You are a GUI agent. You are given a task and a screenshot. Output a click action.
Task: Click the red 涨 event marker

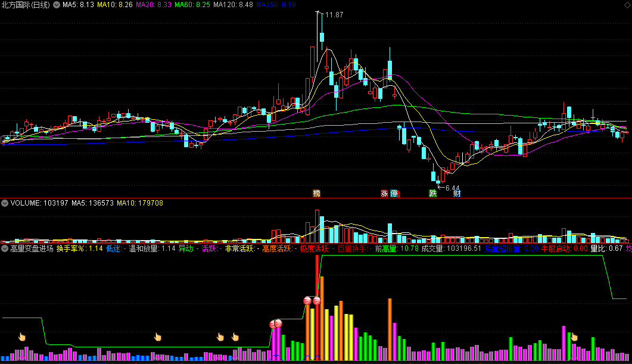(385, 194)
